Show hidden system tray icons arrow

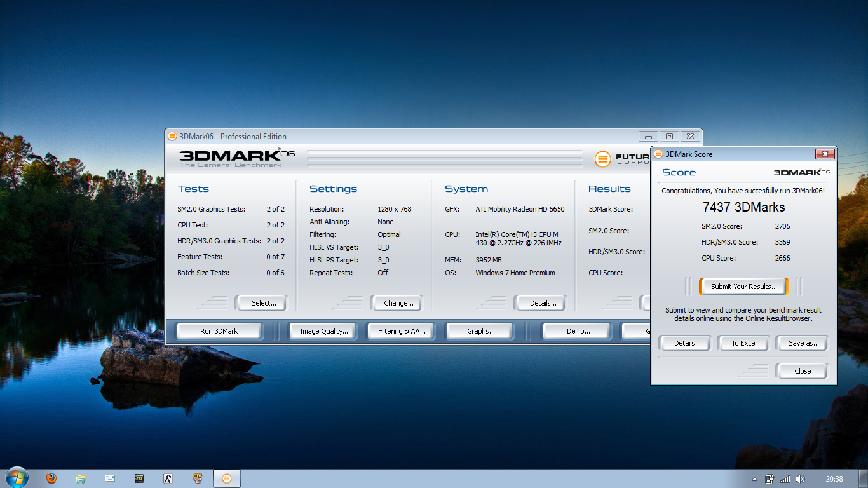coord(754,479)
